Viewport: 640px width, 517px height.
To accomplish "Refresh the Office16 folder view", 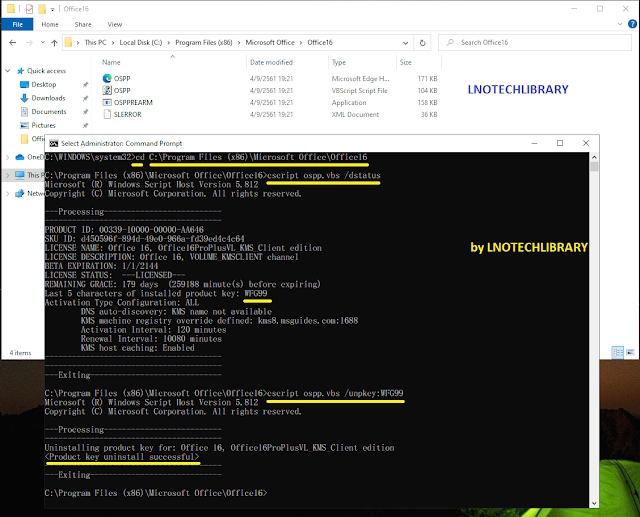I will point(422,43).
